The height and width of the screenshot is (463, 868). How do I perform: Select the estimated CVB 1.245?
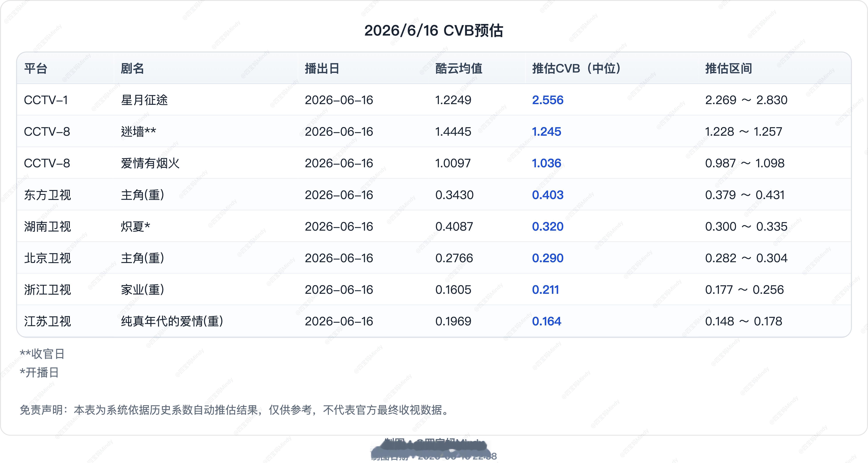[546, 132]
